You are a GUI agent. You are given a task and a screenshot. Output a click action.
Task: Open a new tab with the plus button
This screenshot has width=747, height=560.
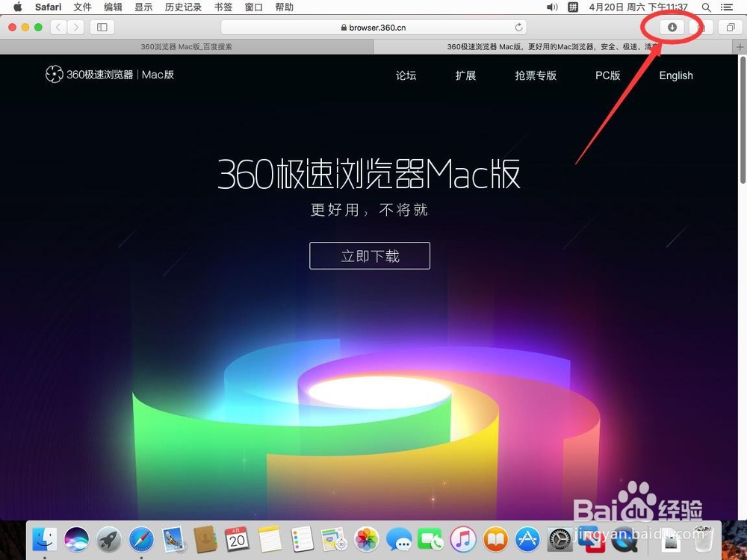coord(740,46)
